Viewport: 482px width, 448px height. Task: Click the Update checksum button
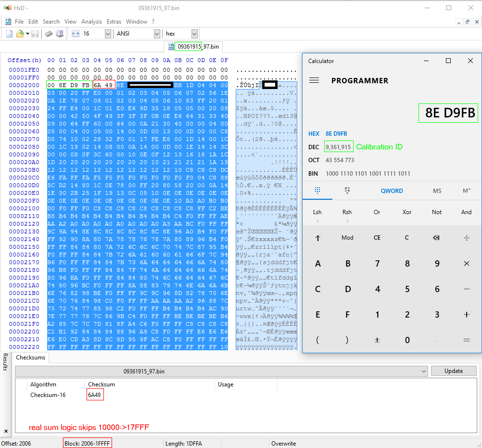[454, 371]
